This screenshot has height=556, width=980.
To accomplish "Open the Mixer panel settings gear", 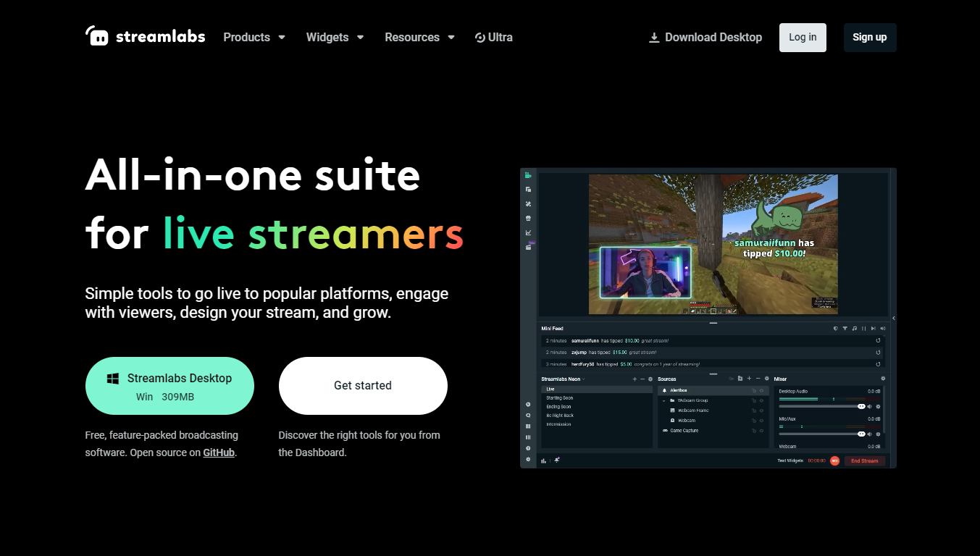I will pos(882,379).
